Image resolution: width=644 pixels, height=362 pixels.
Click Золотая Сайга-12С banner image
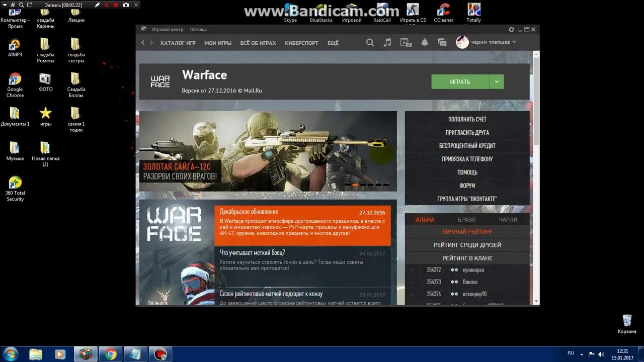tap(268, 151)
